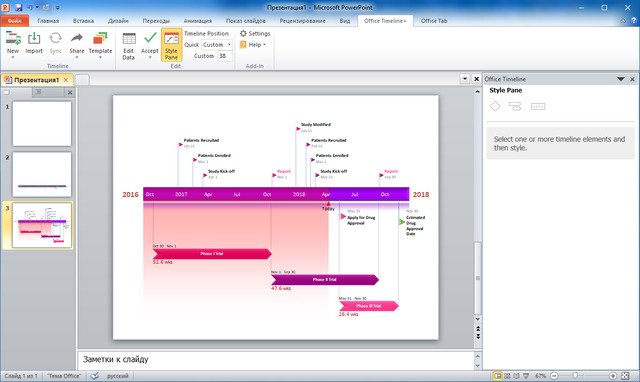Click the Apply for Drug Approval milestone
The width and height of the screenshot is (640, 382).
click(x=343, y=217)
